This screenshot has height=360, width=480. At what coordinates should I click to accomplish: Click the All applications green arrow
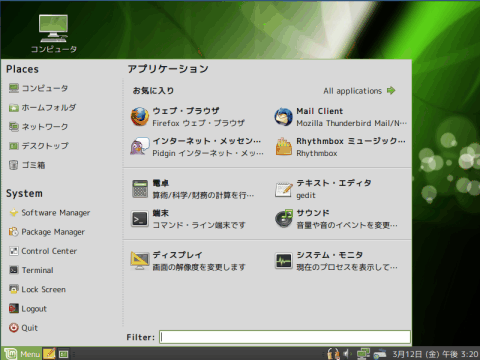click(391, 91)
